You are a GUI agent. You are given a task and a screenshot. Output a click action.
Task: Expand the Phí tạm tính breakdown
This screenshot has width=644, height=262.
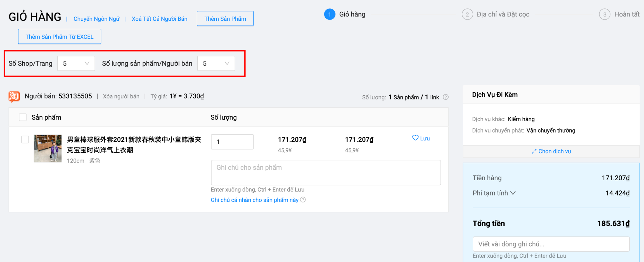513,193
